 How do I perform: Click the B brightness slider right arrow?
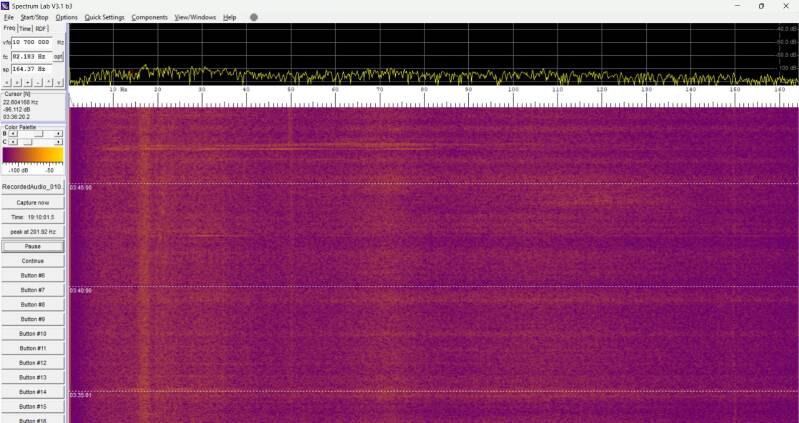59,134
